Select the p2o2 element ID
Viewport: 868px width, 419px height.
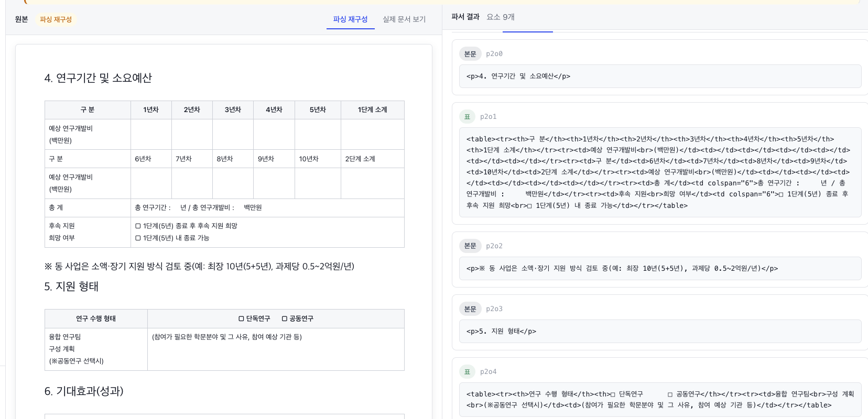click(x=494, y=246)
